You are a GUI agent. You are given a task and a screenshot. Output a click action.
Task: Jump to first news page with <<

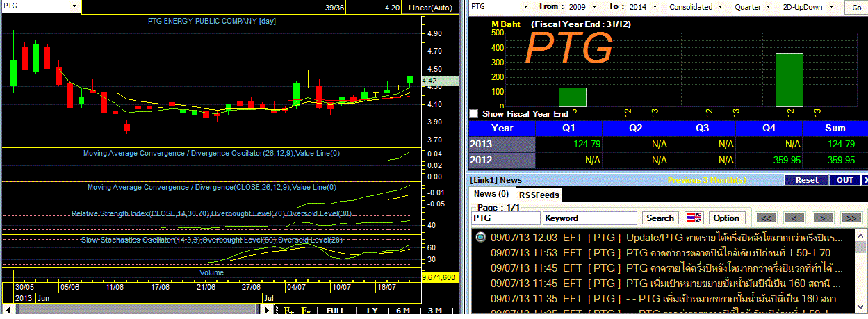[x=765, y=218]
